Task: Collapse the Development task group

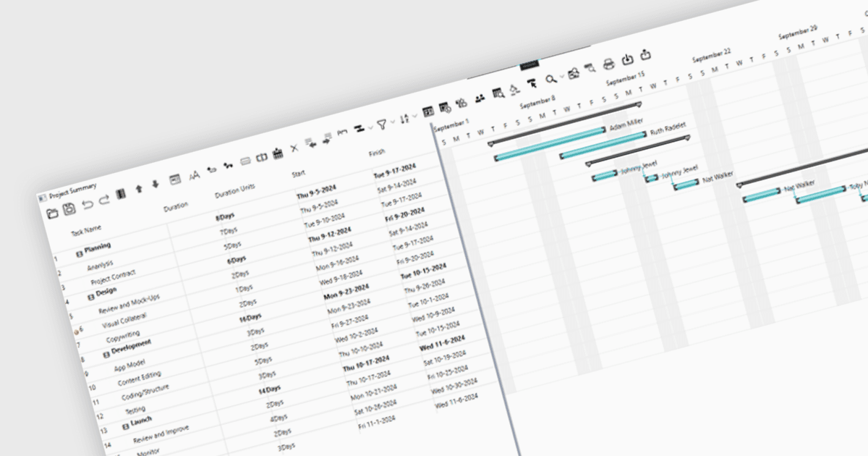Action: (106, 354)
